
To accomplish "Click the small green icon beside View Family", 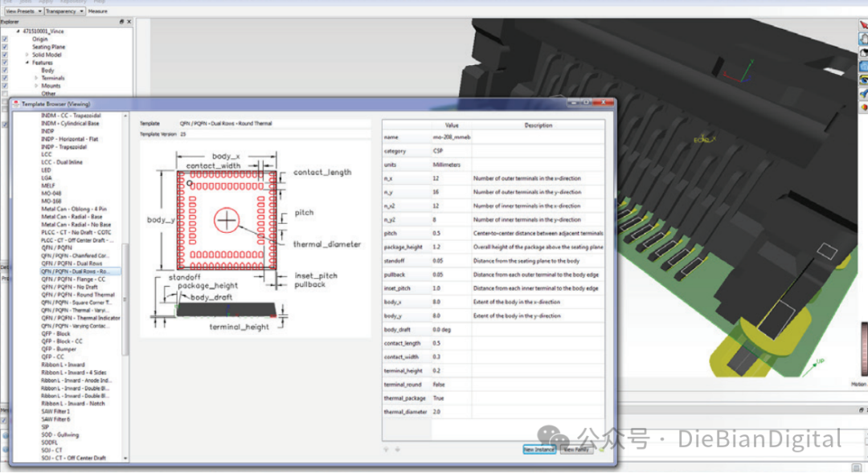I will 600,450.
